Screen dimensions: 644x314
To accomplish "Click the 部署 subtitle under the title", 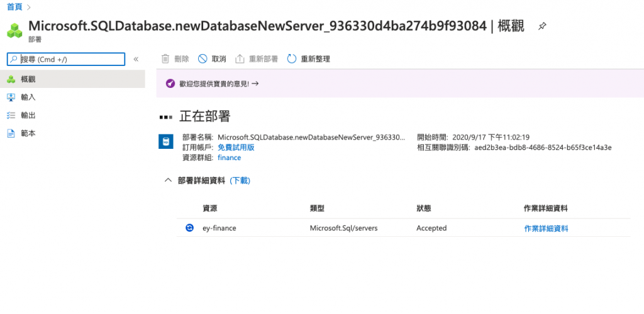I will (35, 40).
